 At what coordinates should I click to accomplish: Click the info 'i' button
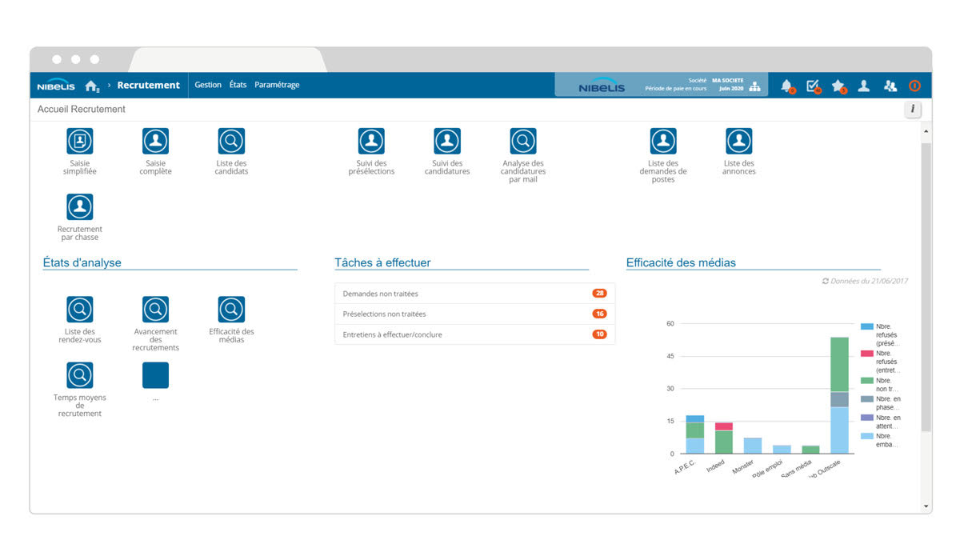pos(913,110)
